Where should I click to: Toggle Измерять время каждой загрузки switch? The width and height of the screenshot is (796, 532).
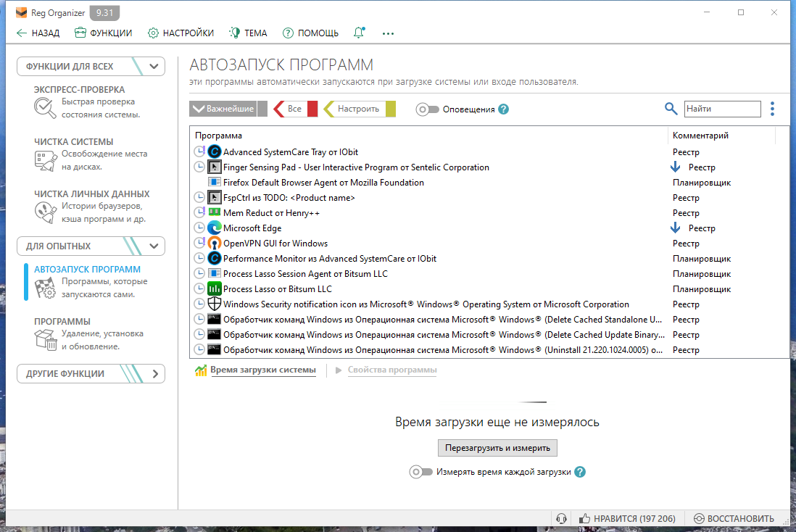coord(421,472)
